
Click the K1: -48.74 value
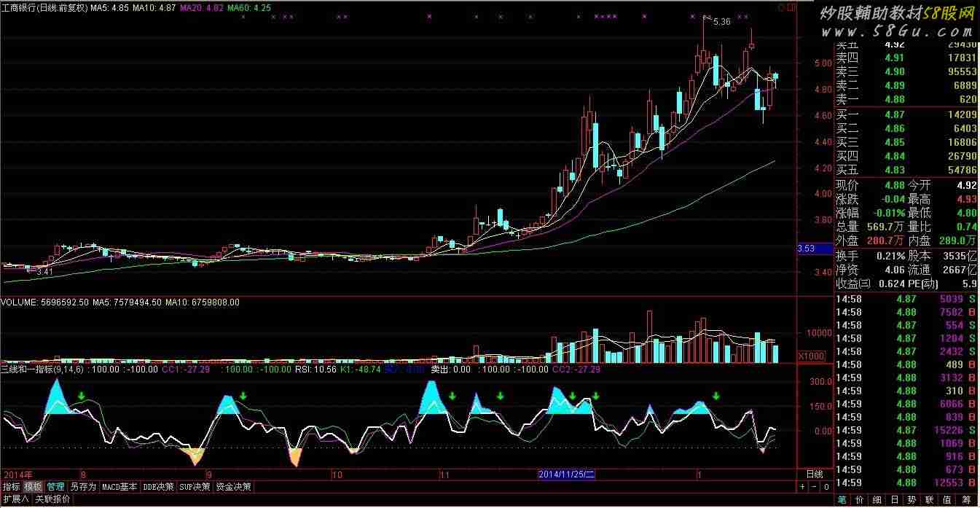[361, 369]
